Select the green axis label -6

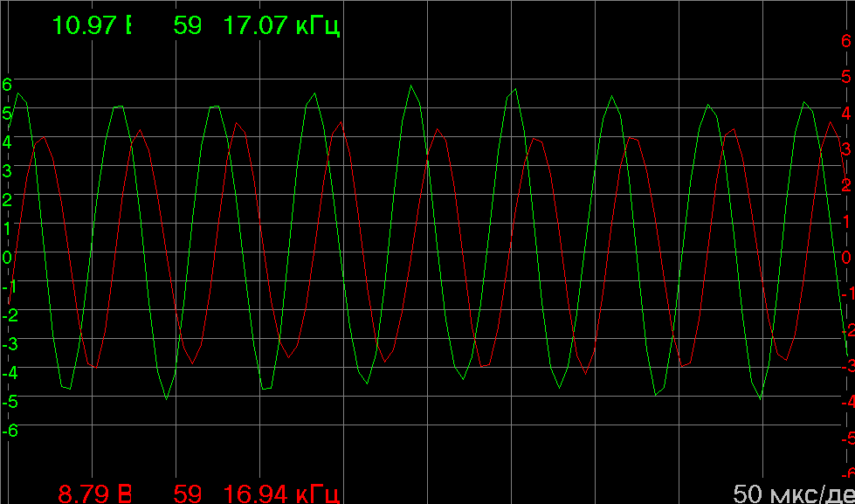click(9, 430)
